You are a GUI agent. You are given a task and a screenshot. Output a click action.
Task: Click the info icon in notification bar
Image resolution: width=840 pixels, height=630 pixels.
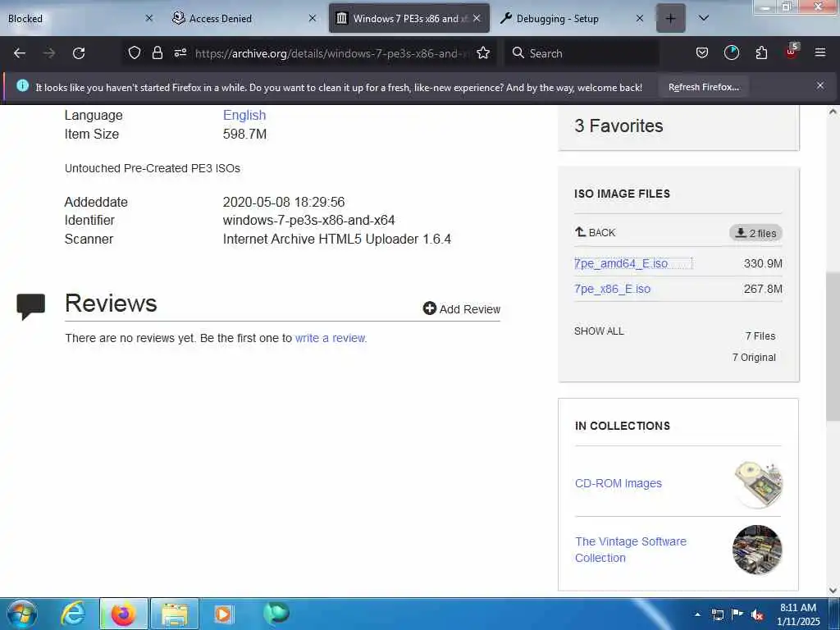(22, 85)
